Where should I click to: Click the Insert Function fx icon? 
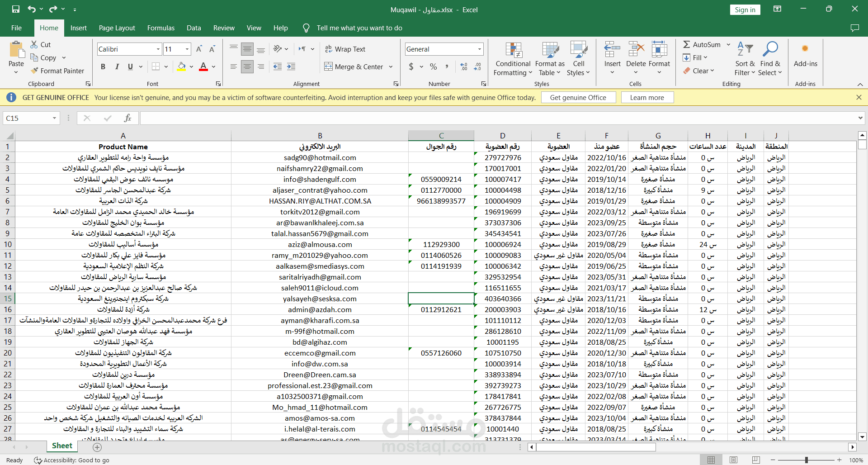pyautogui.click(x=127, y=118)
